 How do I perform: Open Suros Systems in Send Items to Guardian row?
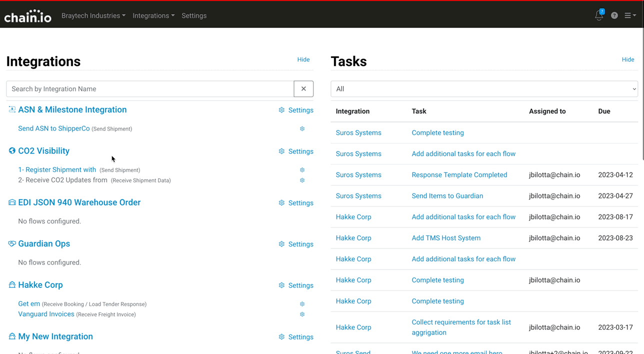[358, 195]
